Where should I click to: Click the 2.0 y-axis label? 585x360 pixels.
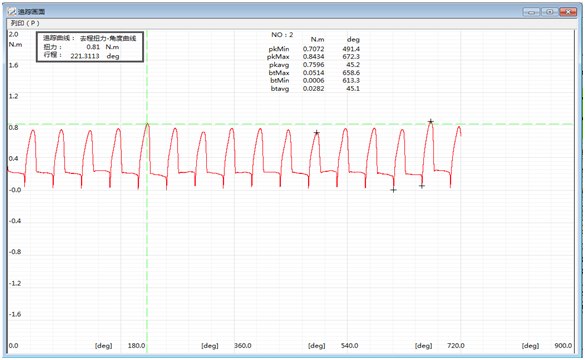pyautogui.click(x=13, y=34)
